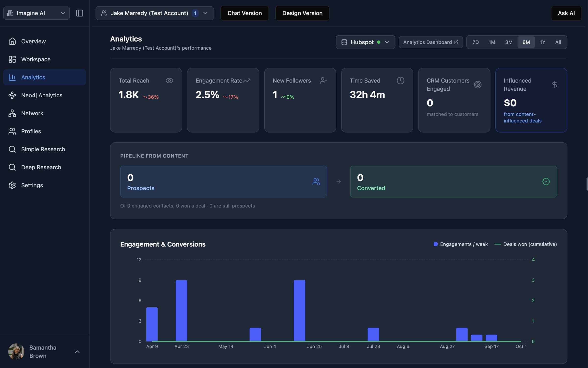Open Deep Research in sidebar

point(45,167)
